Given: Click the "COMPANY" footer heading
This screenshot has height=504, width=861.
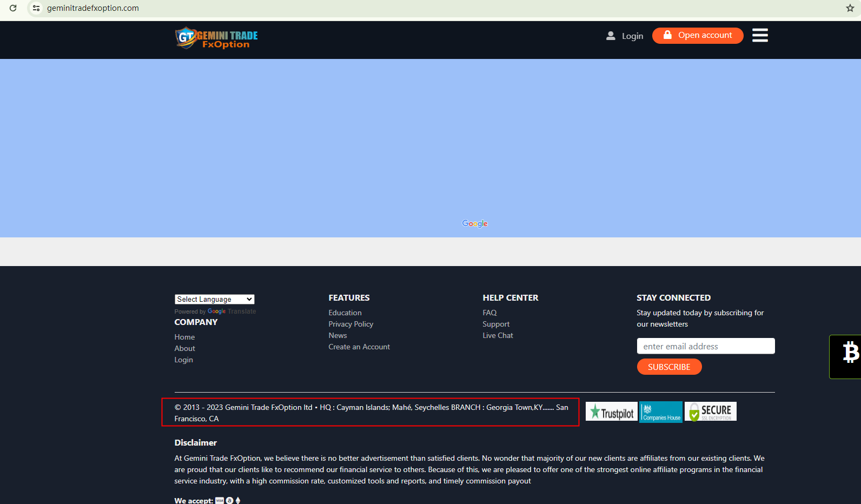Looking at the screenshot, I should (196, 322).
